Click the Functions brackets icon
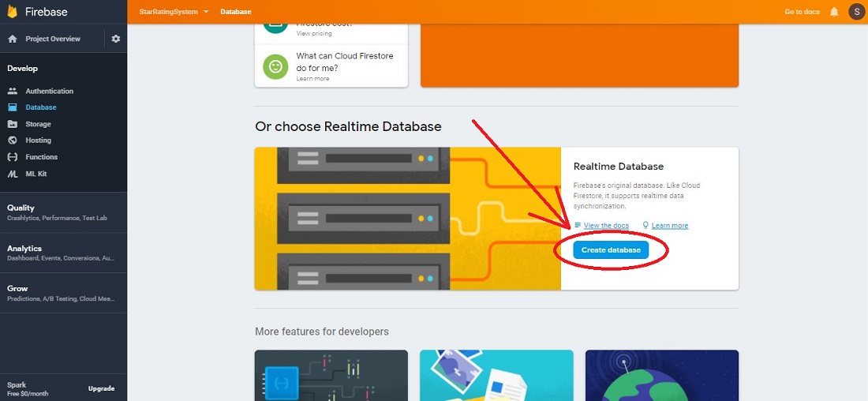This screenshot has width=868, height=401. 12,157
